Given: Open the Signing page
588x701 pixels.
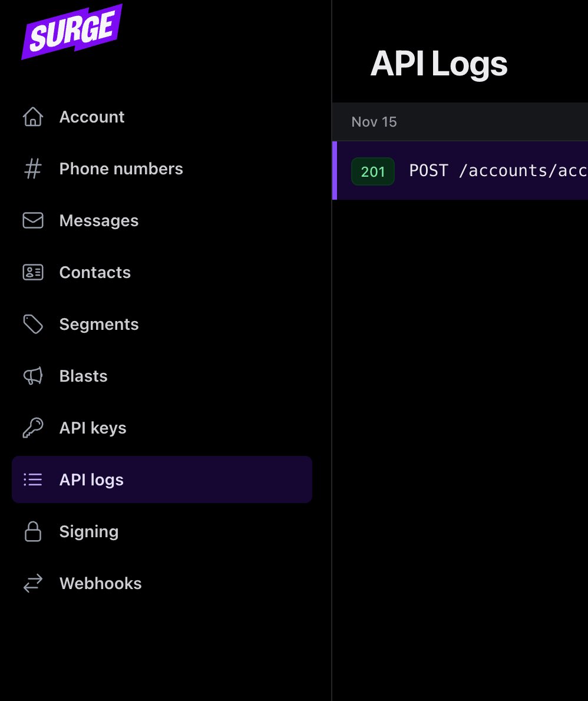Looking at the screenshot, I should tap(162, 531).
